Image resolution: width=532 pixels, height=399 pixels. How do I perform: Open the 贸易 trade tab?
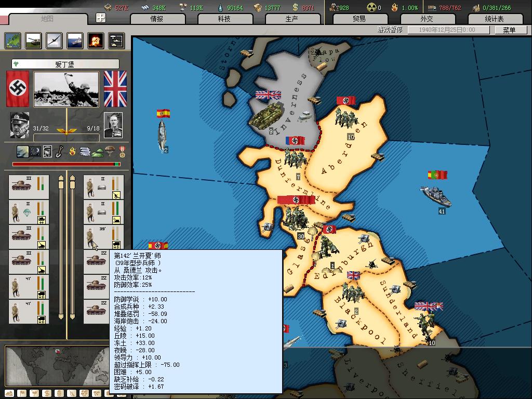[360, 19]
